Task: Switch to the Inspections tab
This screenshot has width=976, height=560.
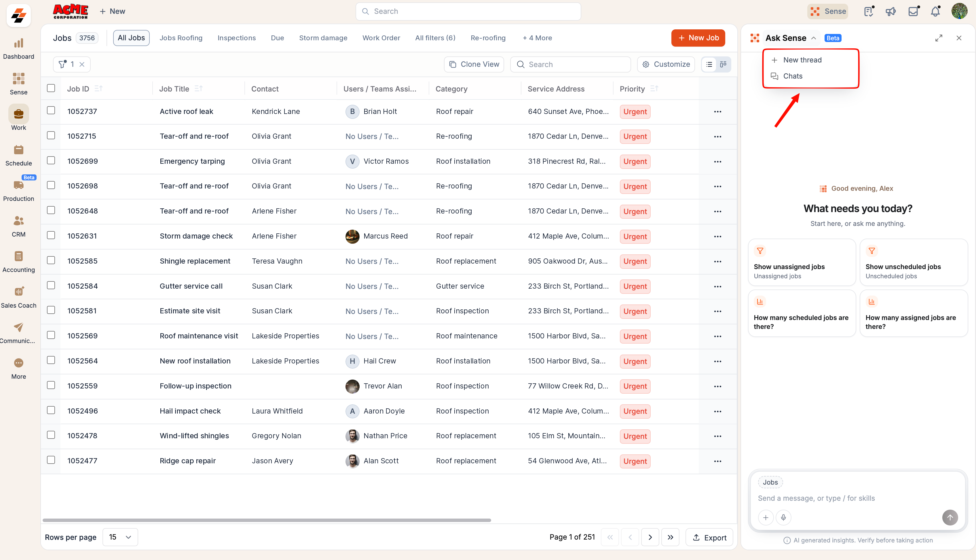Action: [x=236, y=38]
